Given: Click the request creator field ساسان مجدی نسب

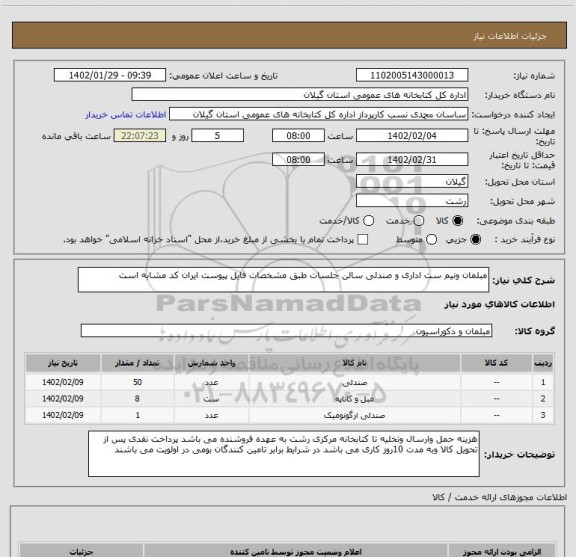Looking at the screenshot, I should coord(318,114).
